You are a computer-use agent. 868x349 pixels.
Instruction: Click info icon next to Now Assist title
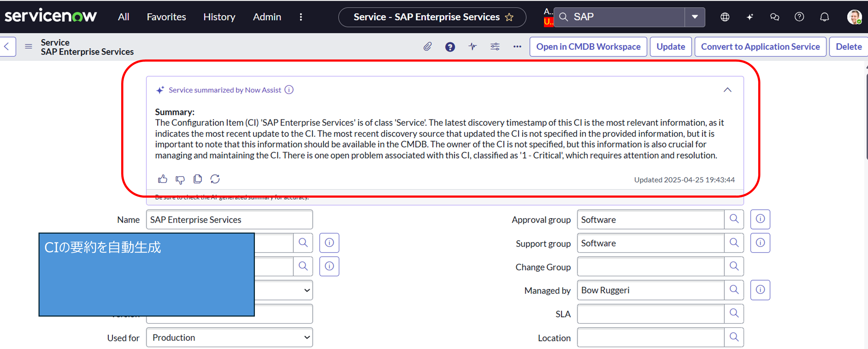coord(289,90)
